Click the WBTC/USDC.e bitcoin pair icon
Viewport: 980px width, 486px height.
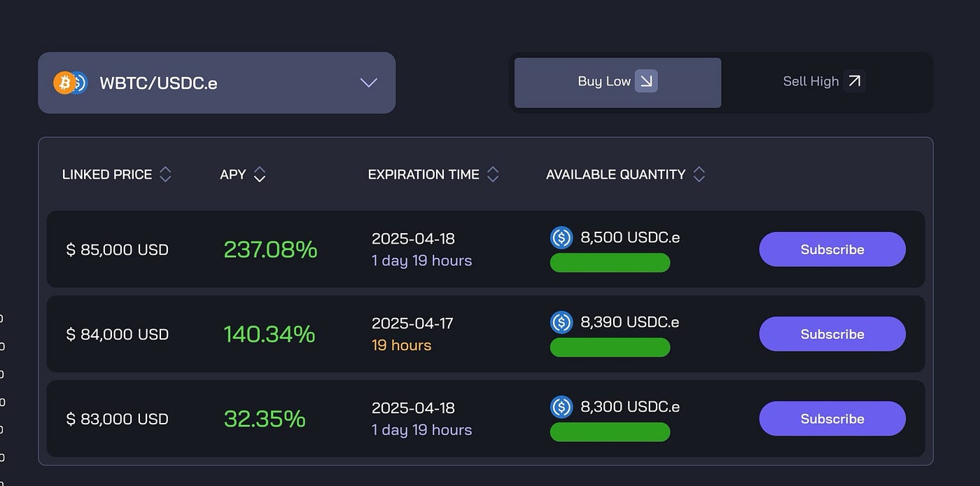(70, 83)
